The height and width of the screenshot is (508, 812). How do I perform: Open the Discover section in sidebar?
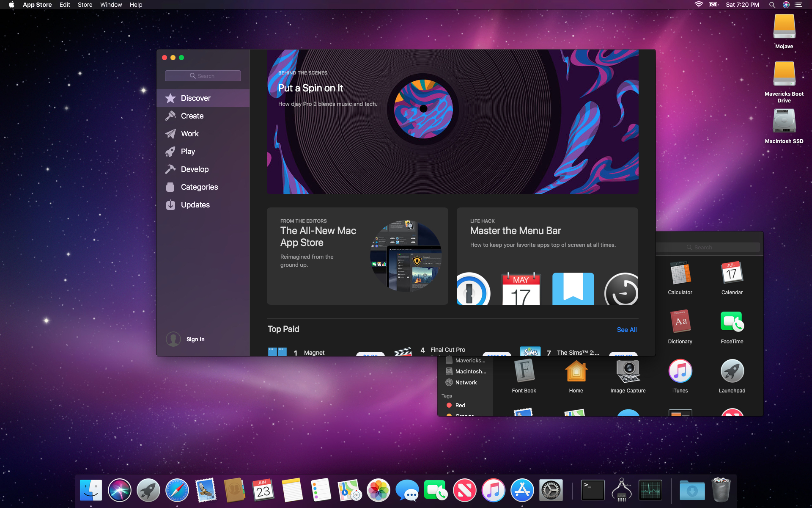point(195,98)
